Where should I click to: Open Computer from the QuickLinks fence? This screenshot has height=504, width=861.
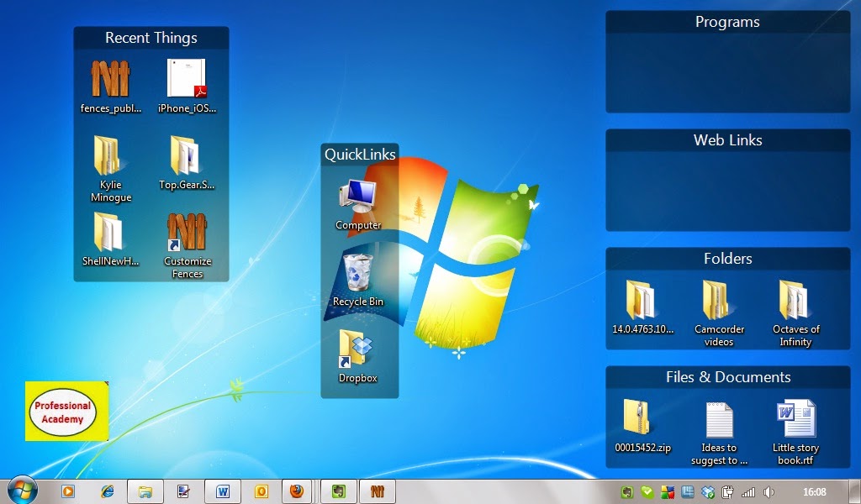[x=359, y=196]
